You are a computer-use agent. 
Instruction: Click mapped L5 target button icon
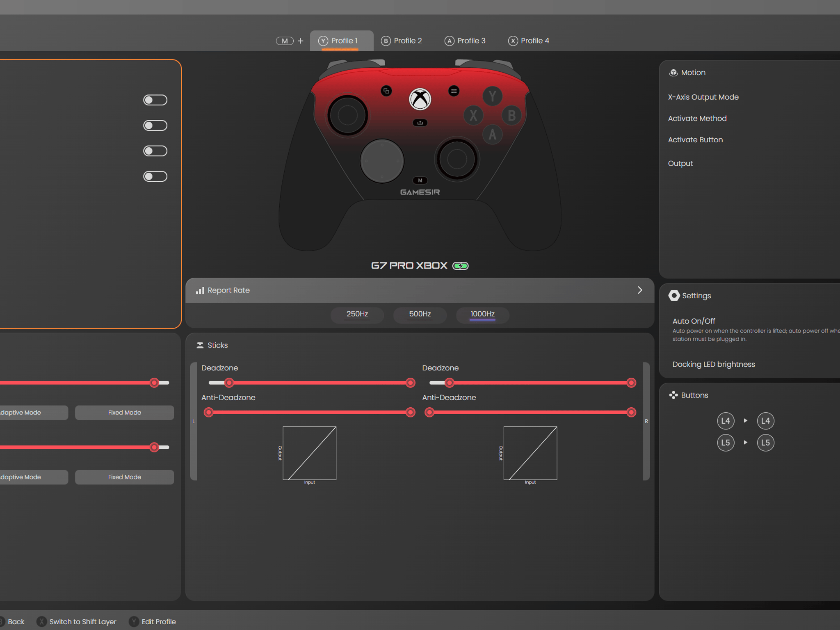tap(765, 443)
